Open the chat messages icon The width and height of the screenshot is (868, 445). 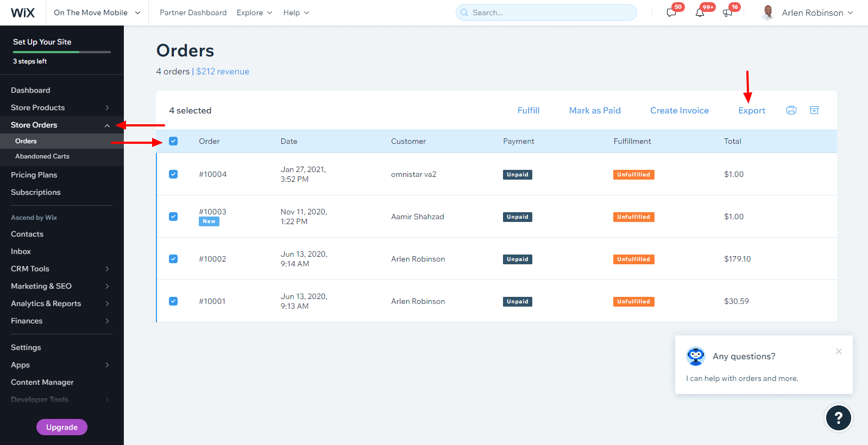671,12
